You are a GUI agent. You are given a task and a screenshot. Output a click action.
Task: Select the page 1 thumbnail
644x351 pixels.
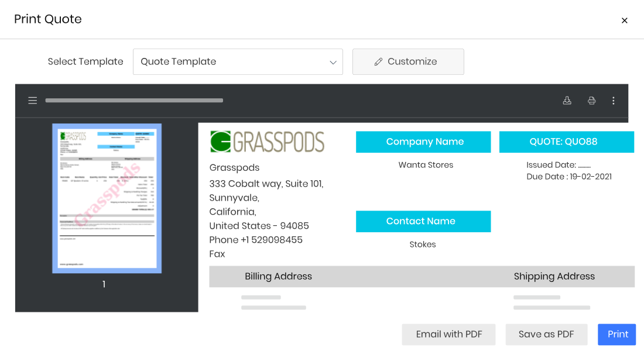tap(107, 198)
